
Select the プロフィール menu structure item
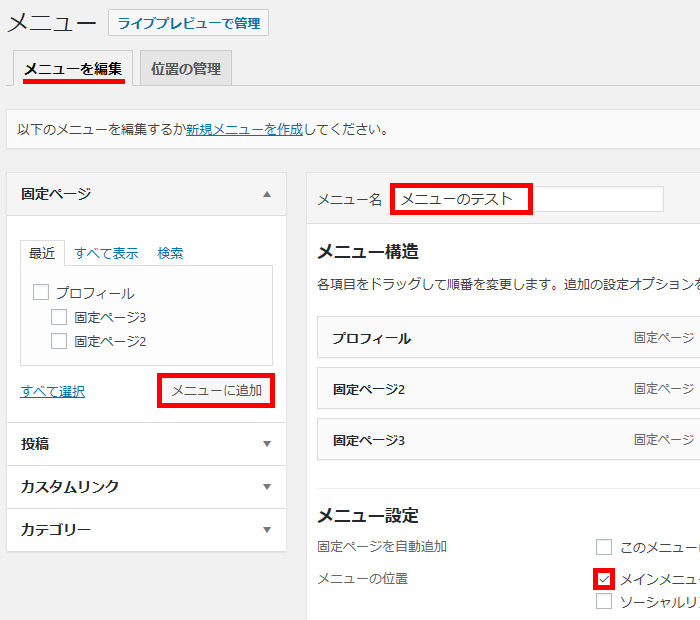pyautogui.click(x=508, y=337)
